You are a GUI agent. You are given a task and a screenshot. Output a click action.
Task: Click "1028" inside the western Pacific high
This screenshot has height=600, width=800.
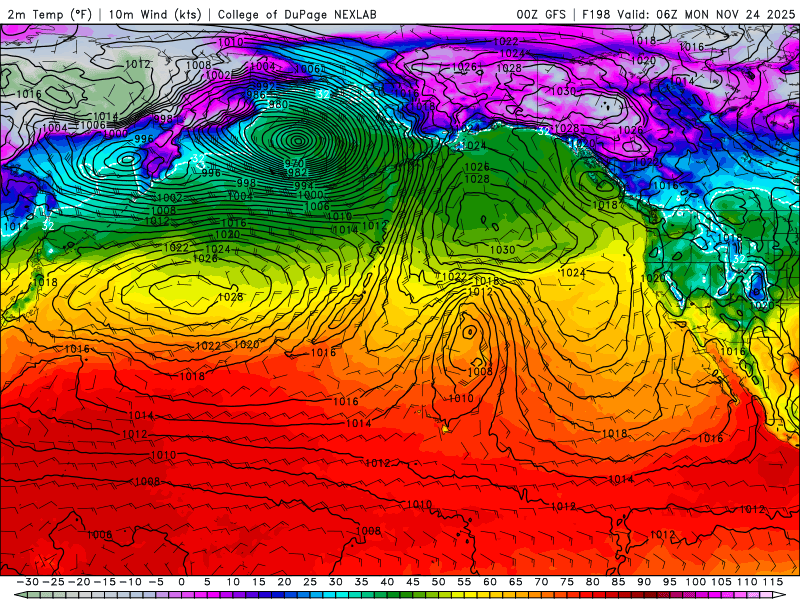[230, 296]
